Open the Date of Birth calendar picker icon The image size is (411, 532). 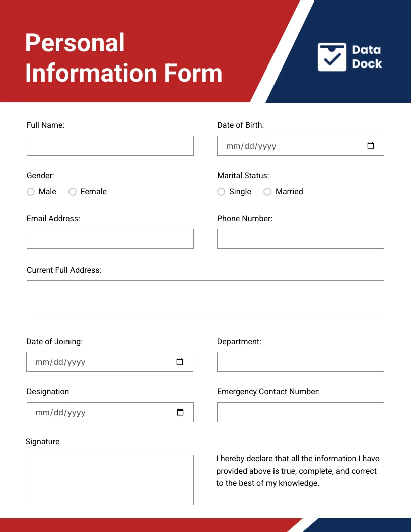pyautogui.click(x=371, y=146)
